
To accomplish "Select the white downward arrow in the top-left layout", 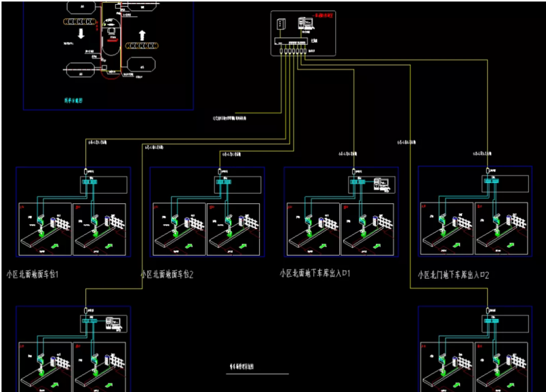I will (x=80, y=33).
